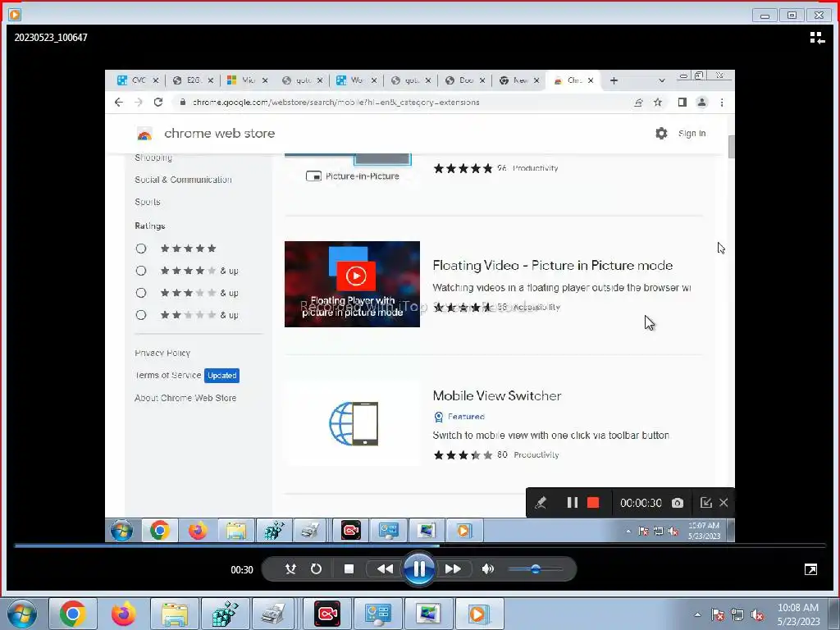Image resolution: width=840 pixels, height=630 pixels.
Task: Turn on shuffle in Media Player
Action: [x=290, y=569]
